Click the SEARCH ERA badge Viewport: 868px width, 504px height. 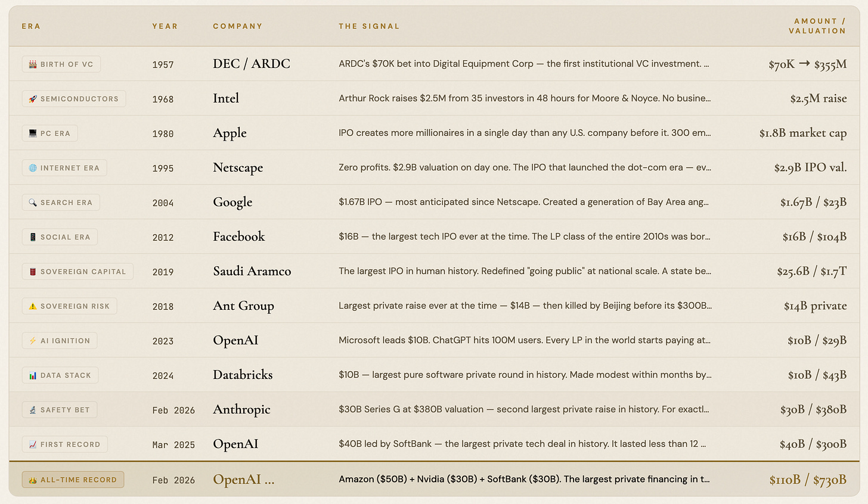61,203
